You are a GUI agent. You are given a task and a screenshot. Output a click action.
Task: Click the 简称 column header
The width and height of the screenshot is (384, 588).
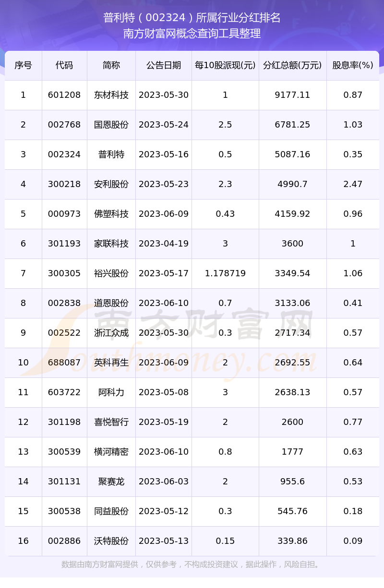pyautogui.click(x=111, y=65)
